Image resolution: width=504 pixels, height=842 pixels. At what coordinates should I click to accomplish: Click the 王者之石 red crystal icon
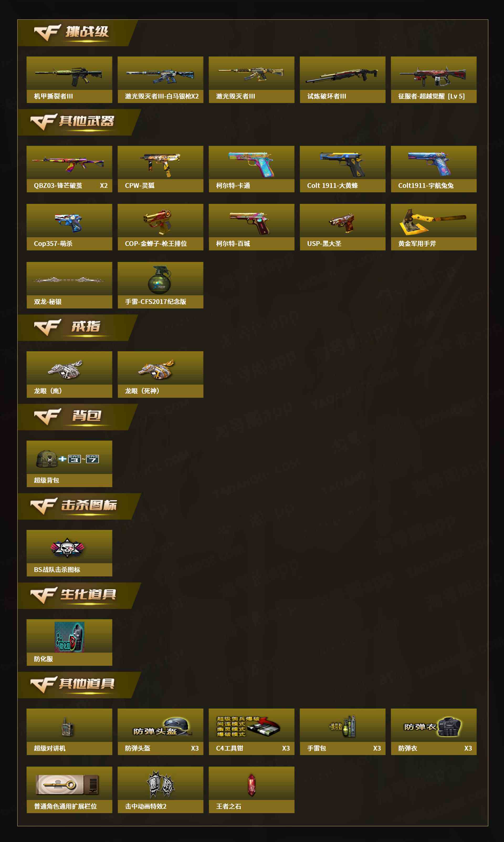(251, 785)
